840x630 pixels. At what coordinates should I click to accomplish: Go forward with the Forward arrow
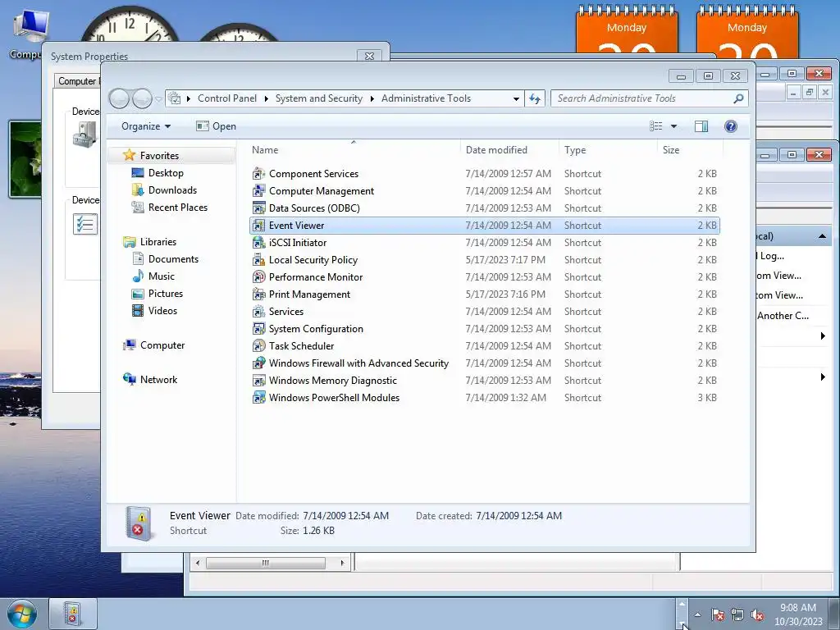[x=142, y=98]
